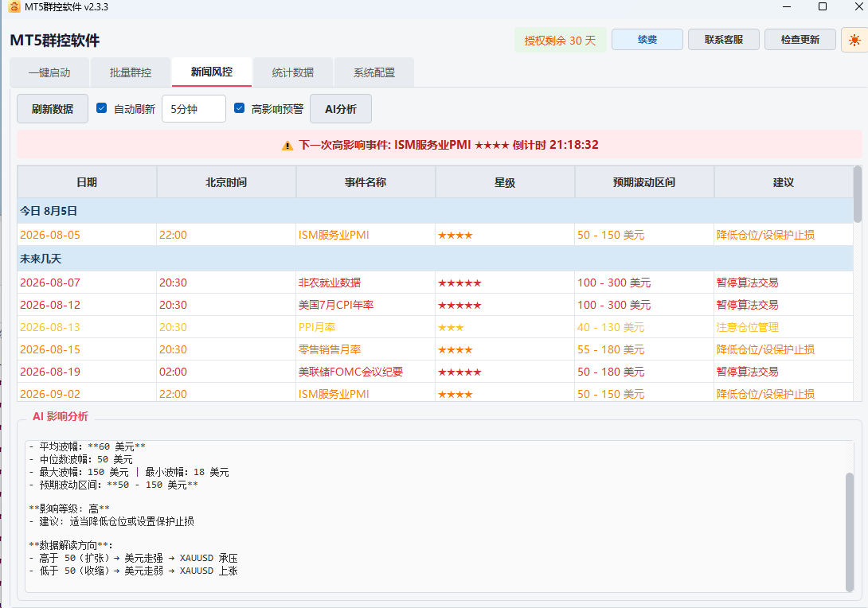Click the 建议 column header
The width and height of the screenshot is (868, 608).
tap(784, 182)
